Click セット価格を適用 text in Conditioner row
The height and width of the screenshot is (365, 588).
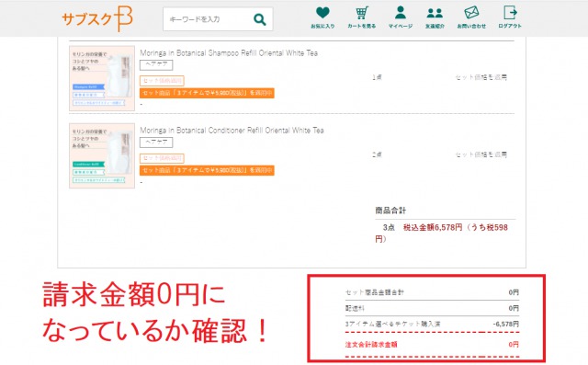point(481,154)
